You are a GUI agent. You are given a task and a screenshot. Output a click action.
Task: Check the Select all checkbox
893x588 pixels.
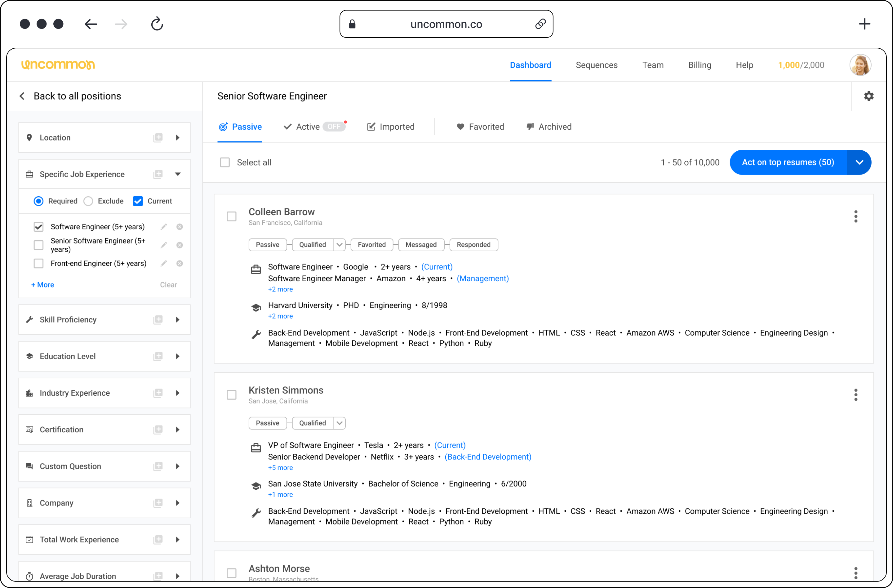point(225,163)
